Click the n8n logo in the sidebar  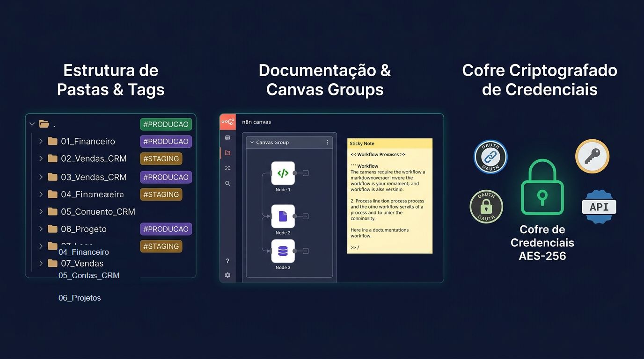click(227, 122)
